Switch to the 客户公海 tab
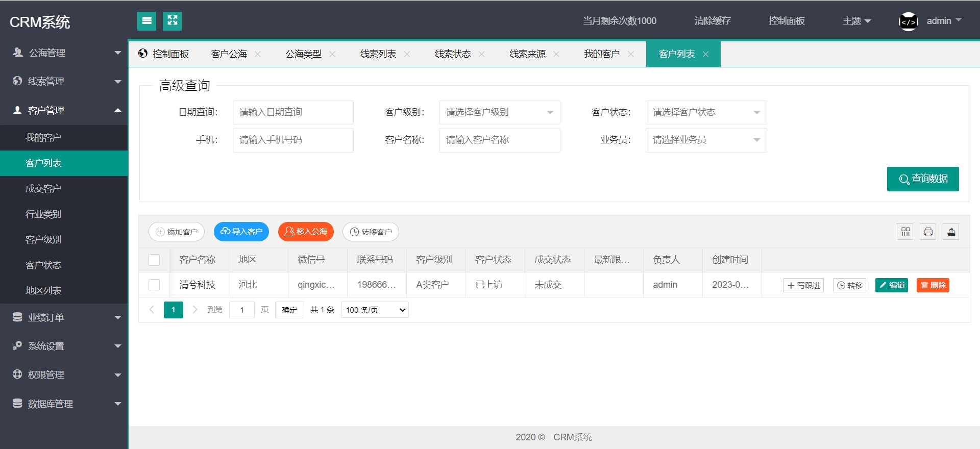Viewport: 980px width, 449px height. click(x=229, y=54)
